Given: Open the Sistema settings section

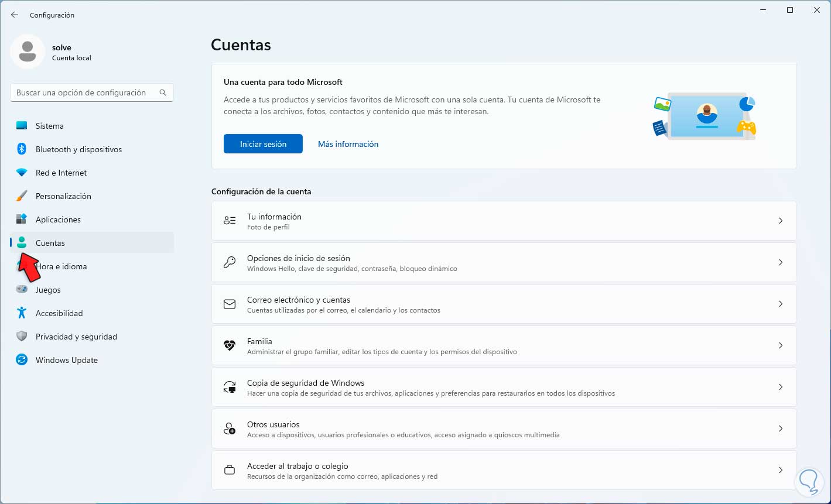Looking at the screenshot, I should point(92,126).
